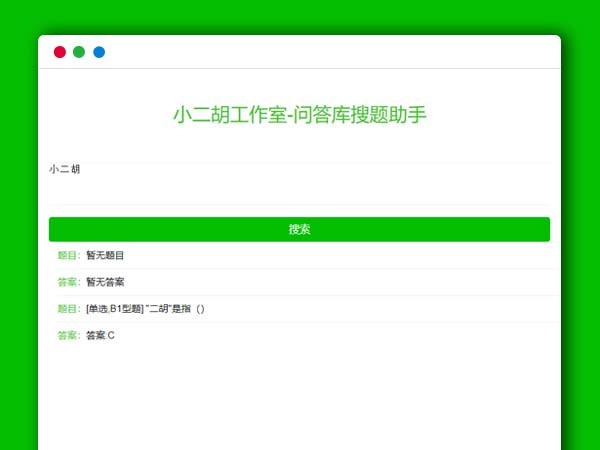Click the 小二胡工作室-问答库搜题助手 heading
The height and width of the screenshot is (450, 600).
coord(299,115)
